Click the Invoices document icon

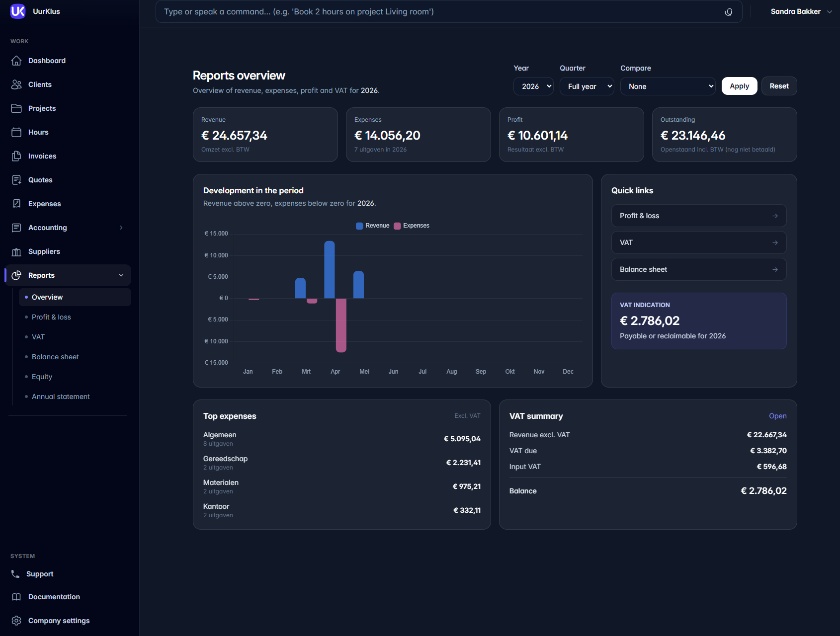pyautogui.click(x=16, y=156)
